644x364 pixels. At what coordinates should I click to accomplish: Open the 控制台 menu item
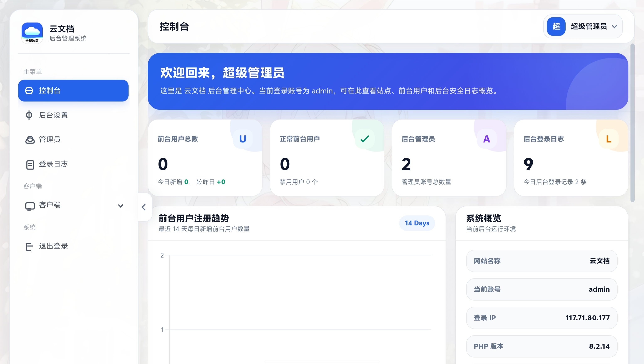click(73, 91)
